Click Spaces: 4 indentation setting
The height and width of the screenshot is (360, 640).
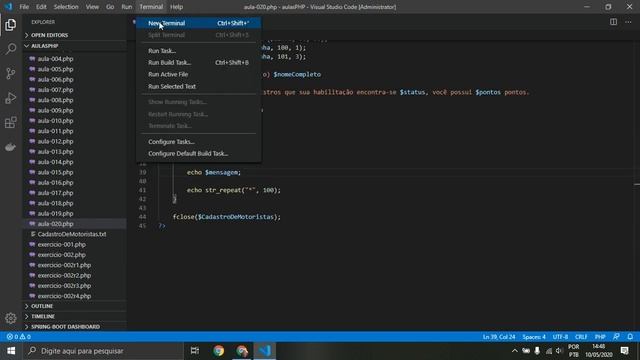534,337
